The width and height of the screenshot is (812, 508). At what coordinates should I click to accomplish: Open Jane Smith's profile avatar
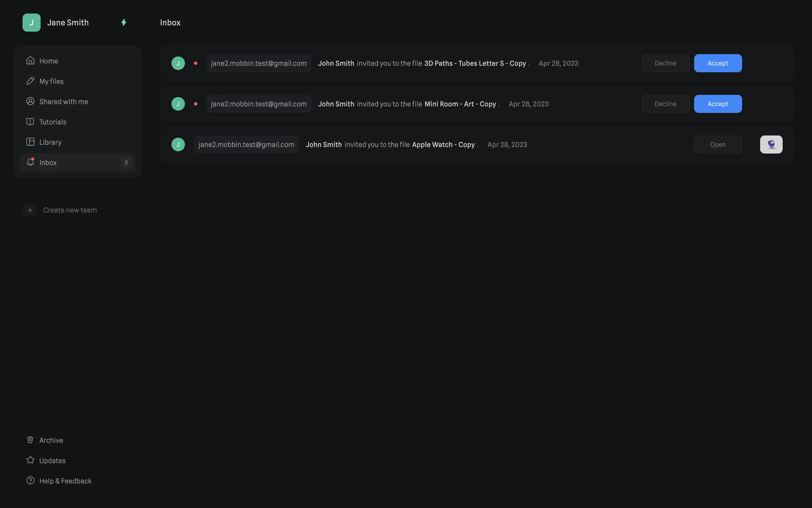click(x=31, y=22)
